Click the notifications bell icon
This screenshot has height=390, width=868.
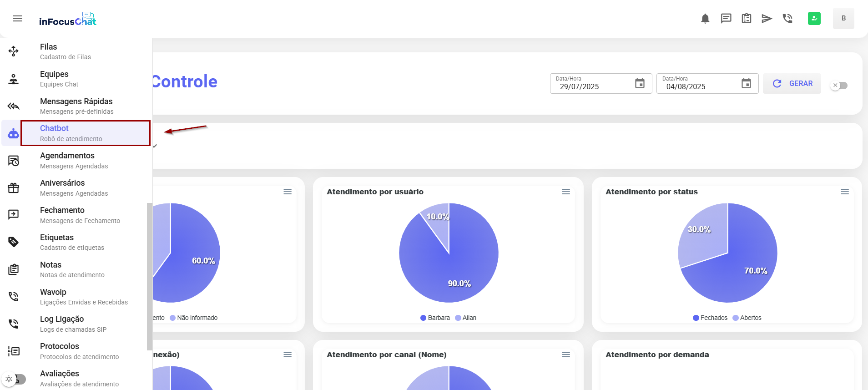pyautogui.click(x=705, y=19)
